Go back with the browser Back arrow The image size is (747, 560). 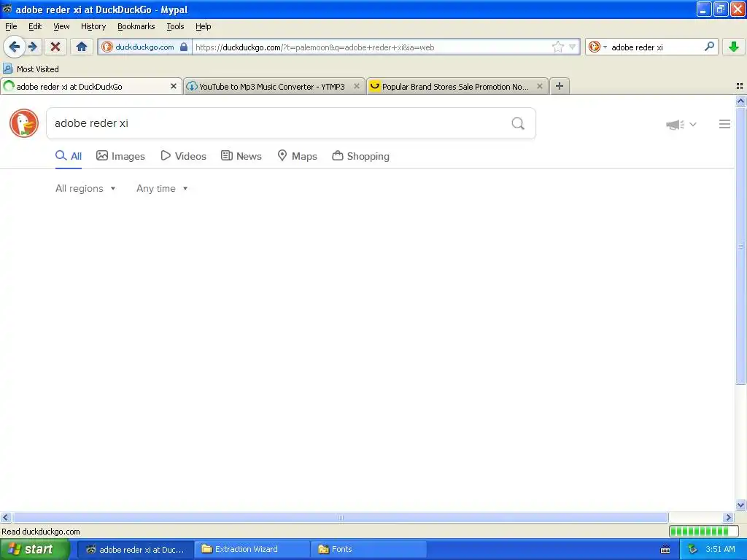click(14, 47)
